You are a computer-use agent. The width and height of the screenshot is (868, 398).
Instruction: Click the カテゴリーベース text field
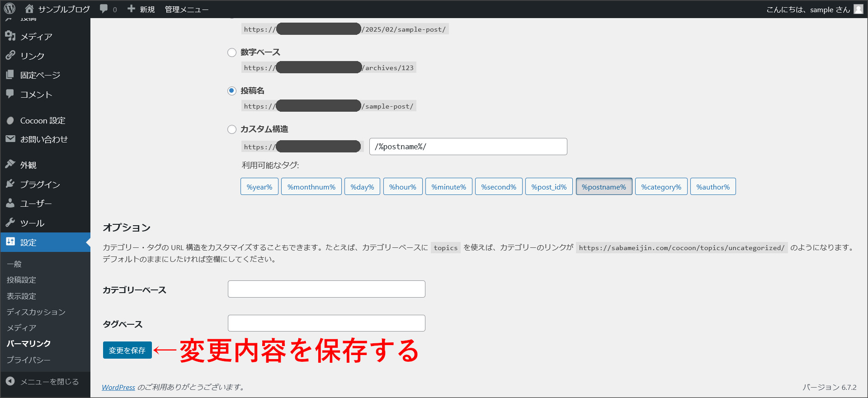(x=326, y=289)
